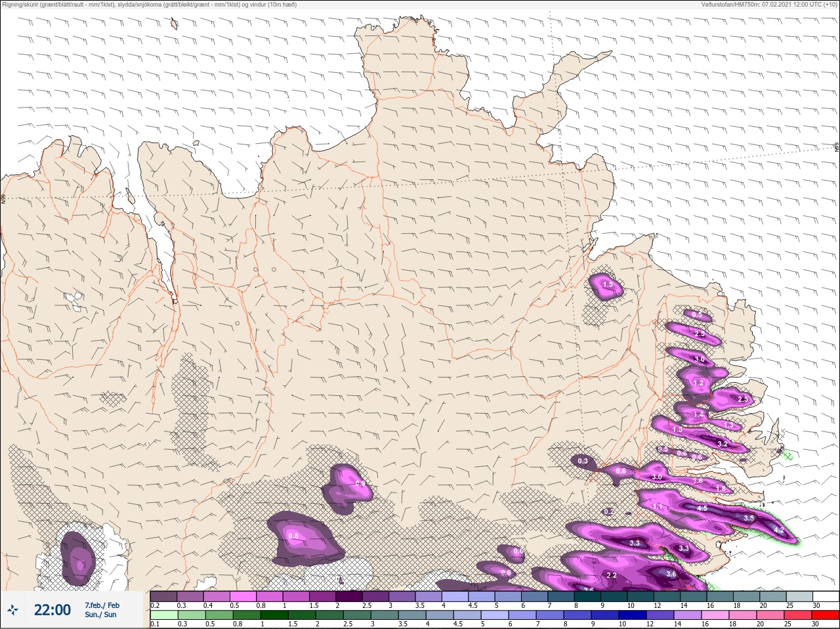
Task: Click the 1.8 precipitation value label
Action: pos(721,488)
